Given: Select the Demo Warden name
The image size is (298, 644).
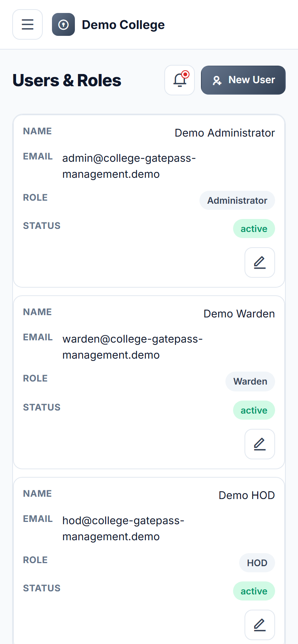Looking at the screenshot, I should point(239,314).
